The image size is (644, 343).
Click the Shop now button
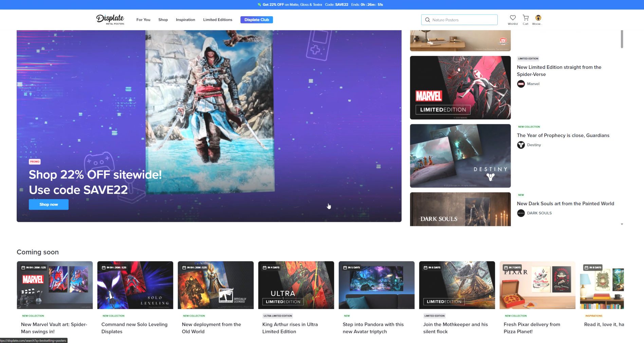(x=49, y=205)
